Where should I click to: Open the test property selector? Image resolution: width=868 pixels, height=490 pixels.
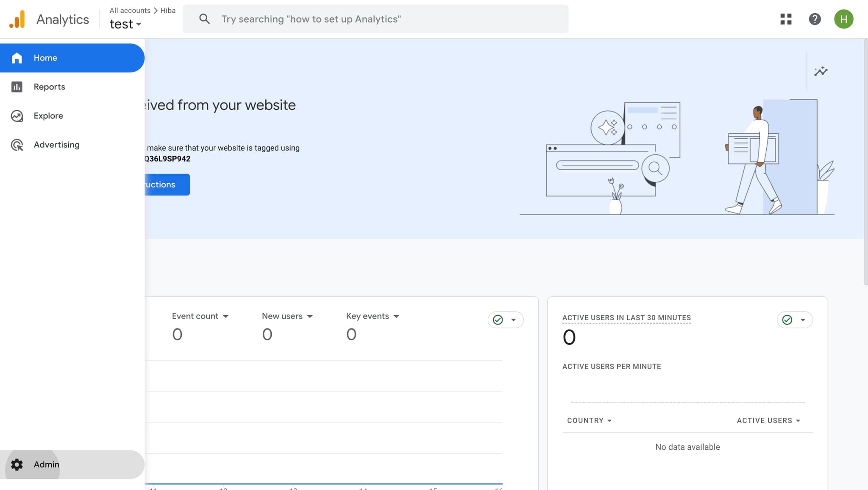[125, 24]
